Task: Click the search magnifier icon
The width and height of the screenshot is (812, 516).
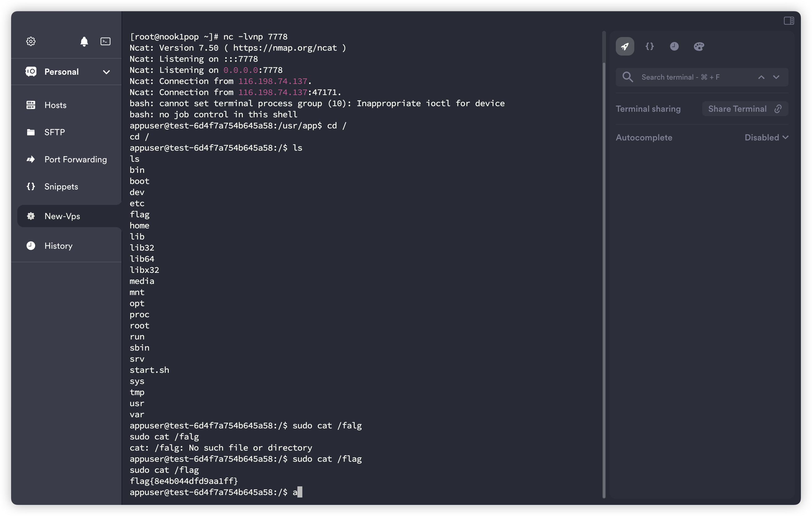Action: [628, 77]
